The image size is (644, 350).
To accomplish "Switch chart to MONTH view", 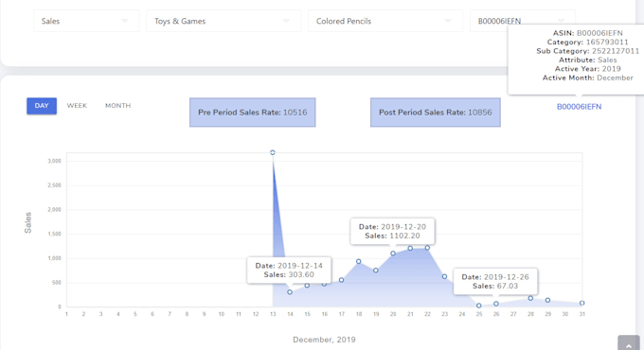I will pos(117,106).
